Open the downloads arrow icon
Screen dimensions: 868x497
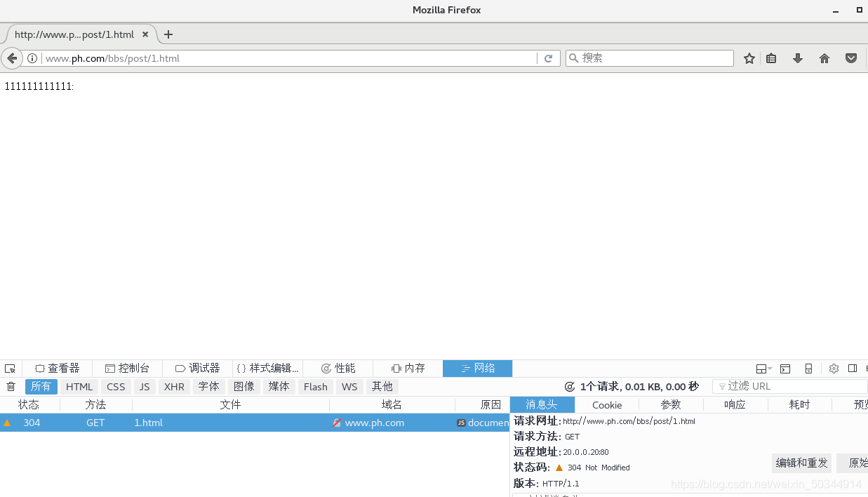(x=798, y=58)
